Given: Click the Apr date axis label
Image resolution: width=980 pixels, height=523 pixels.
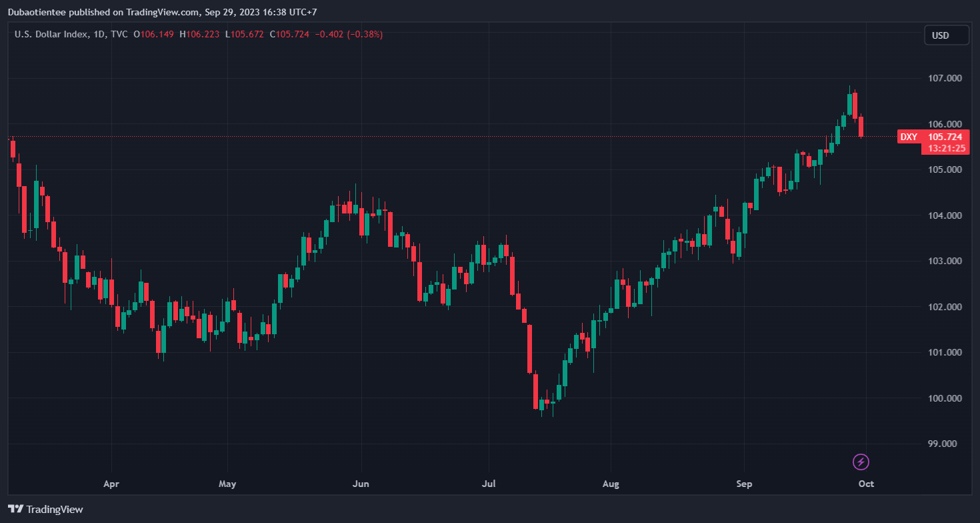Looking at the screenshot, I should (111, 484).
